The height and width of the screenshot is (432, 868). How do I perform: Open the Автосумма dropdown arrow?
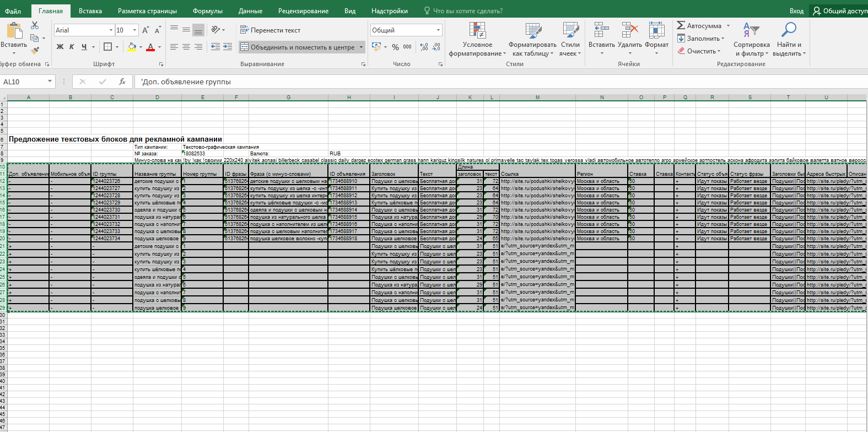728,26
